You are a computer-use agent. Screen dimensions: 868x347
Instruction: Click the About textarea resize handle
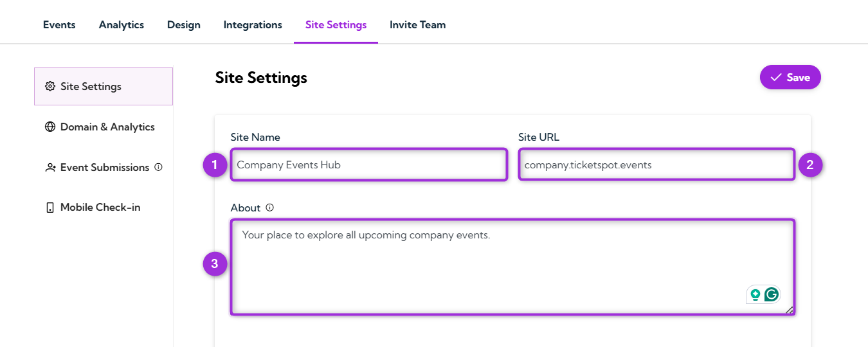click(x=790, y=310)
